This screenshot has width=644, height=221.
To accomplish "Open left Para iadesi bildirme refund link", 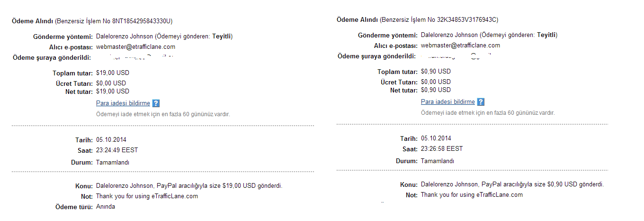I will tap(123, 103).
